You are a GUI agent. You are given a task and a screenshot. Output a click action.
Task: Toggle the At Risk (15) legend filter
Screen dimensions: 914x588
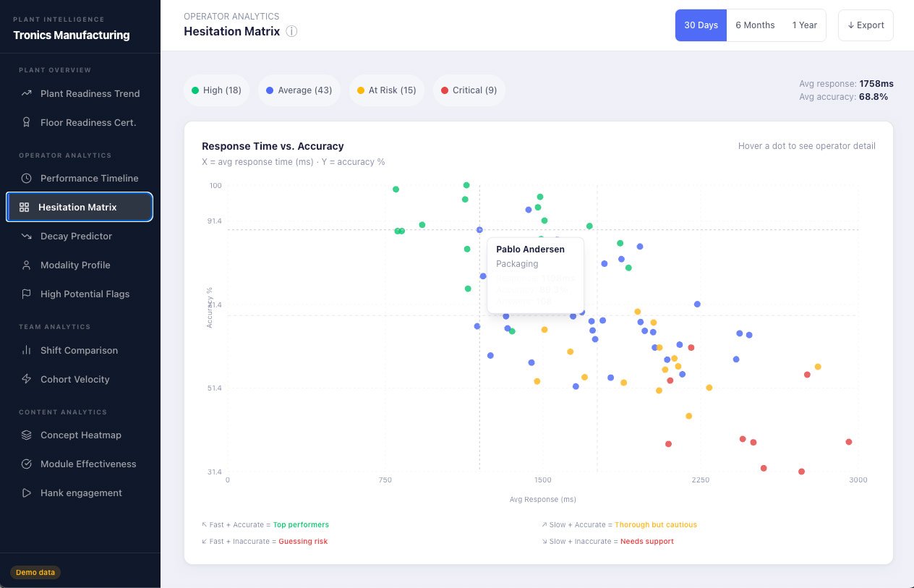pyautogui.click(x=387, y=90)
